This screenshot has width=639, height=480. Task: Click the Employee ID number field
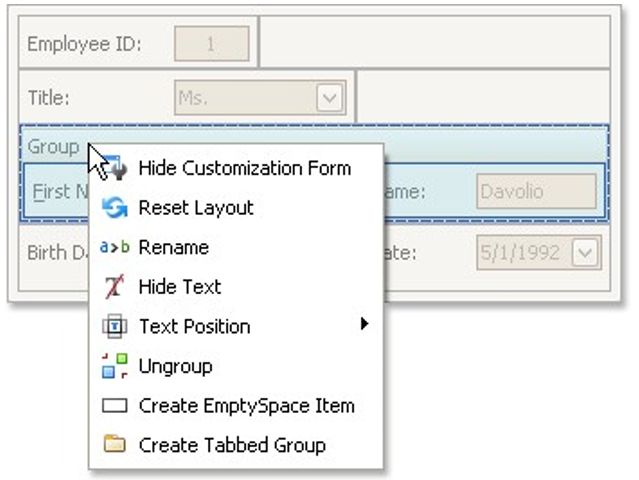[x=211, y=44]
